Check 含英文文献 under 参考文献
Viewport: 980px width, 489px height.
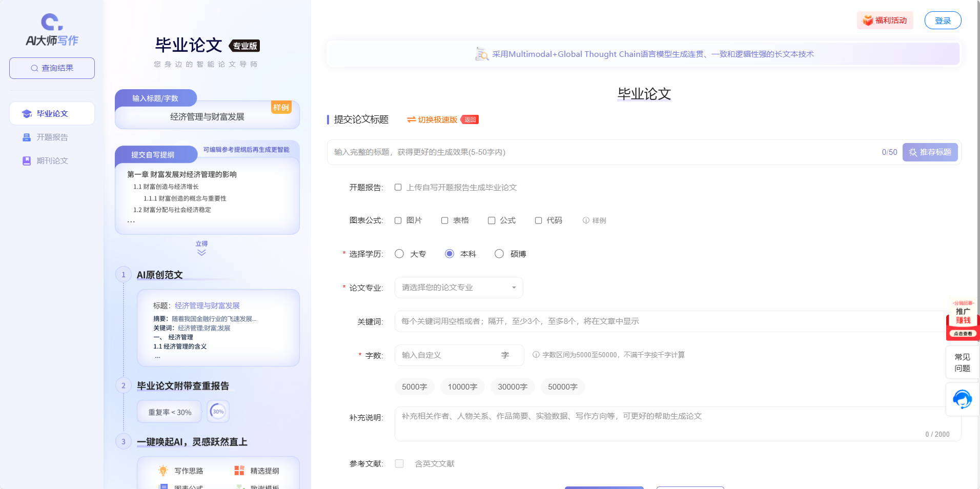point(399,463)
